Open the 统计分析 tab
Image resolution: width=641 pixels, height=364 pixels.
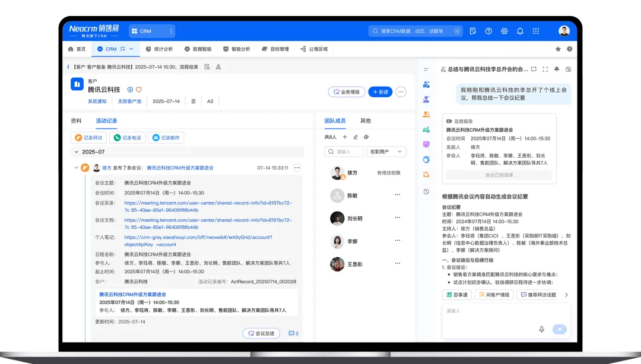159,49
